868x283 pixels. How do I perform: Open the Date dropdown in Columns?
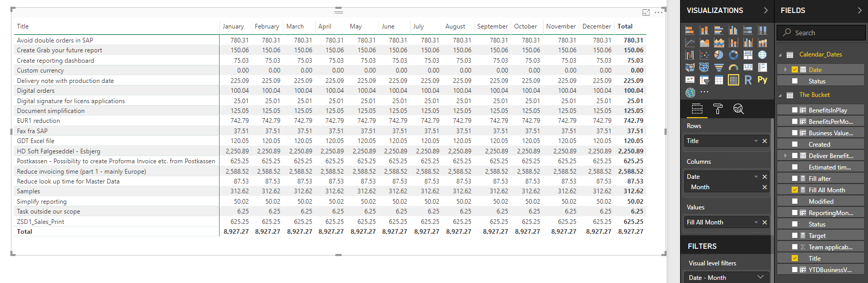tap(756, 177)
